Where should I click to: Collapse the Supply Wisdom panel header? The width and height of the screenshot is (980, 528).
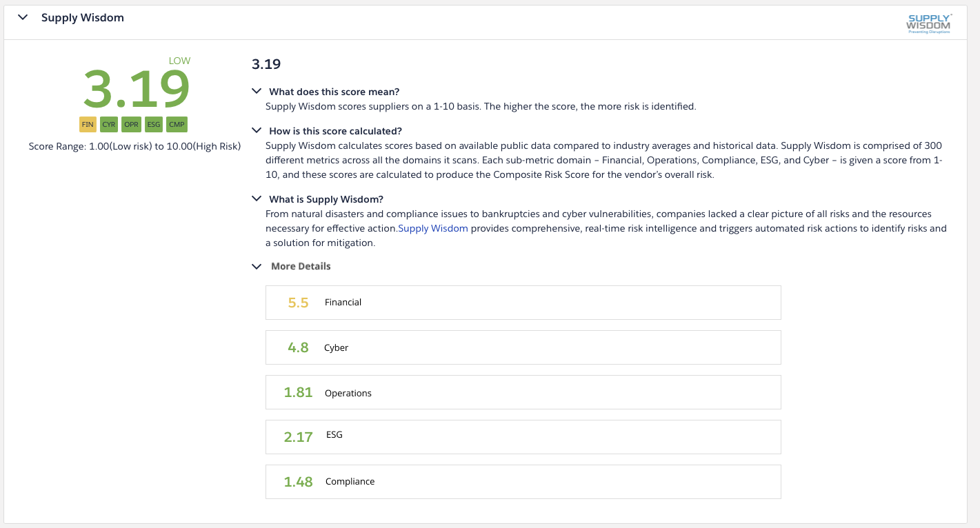coord(23,17)
